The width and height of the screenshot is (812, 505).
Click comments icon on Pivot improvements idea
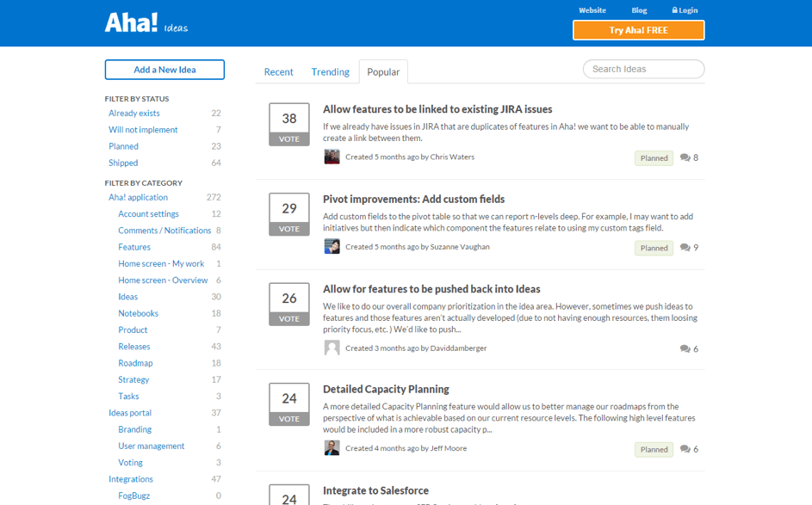pos(685,248)
